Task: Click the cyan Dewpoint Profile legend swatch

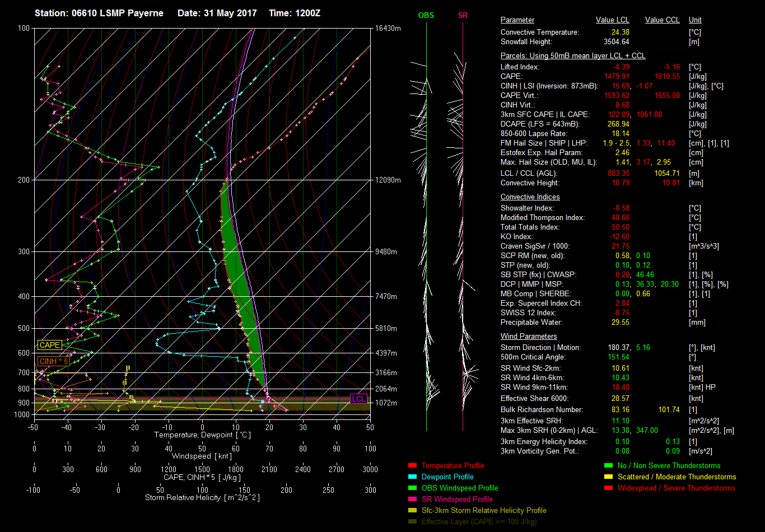Action: click(412, 477)
